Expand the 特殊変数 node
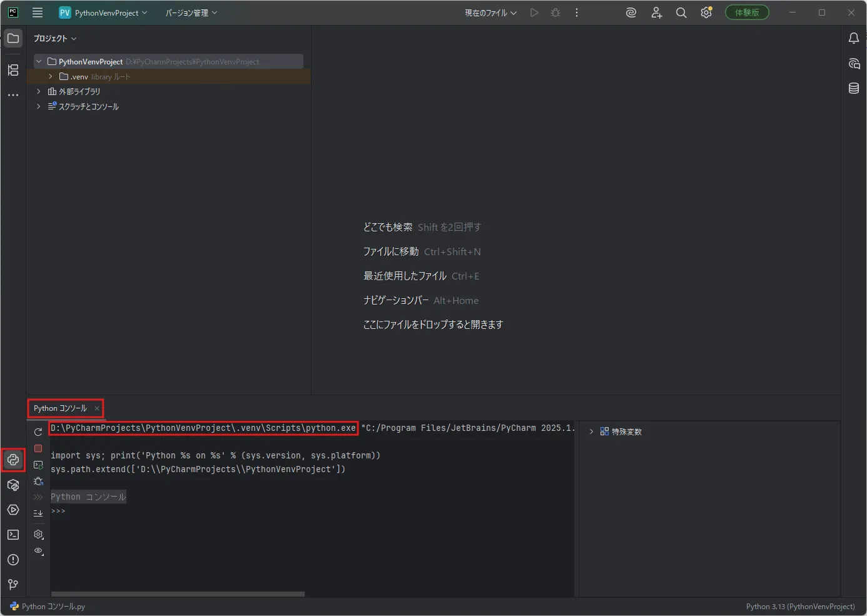Screen dimensions: 867x616 [x=591, y=432]
